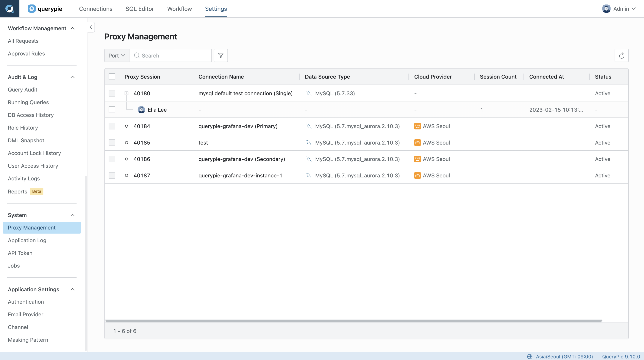Open the Application Log page

(x=27, y=240)
